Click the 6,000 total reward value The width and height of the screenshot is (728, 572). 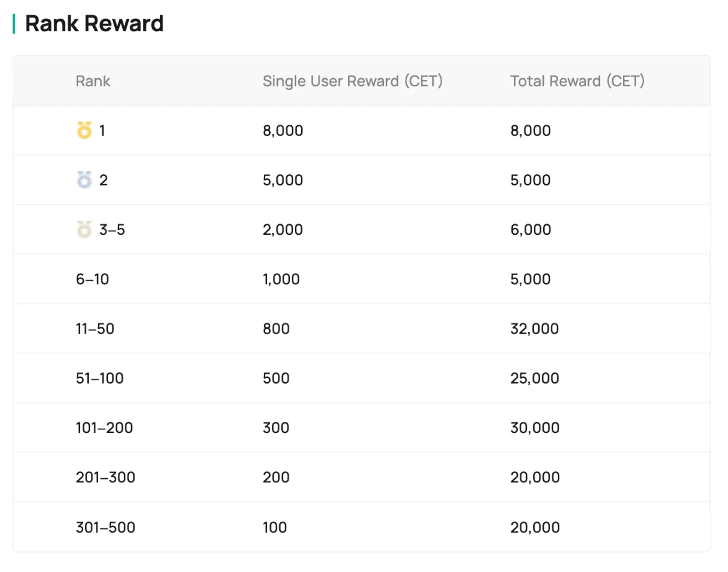531,229
